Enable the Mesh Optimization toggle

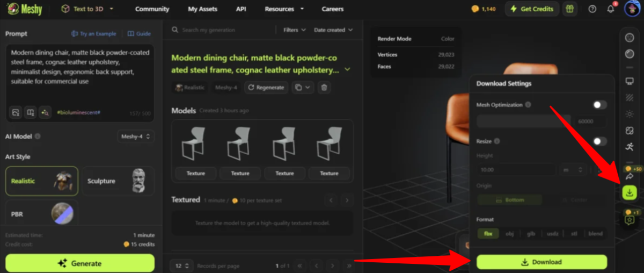599,105
